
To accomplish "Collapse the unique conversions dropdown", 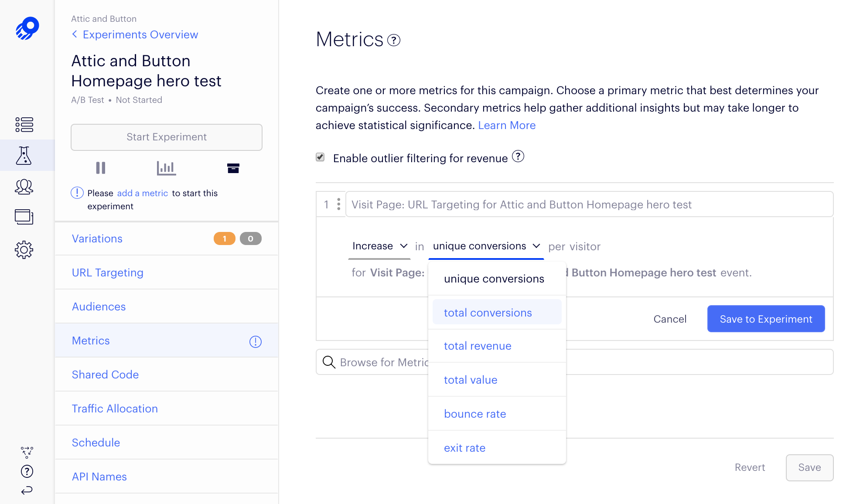I will pos(486,246).
